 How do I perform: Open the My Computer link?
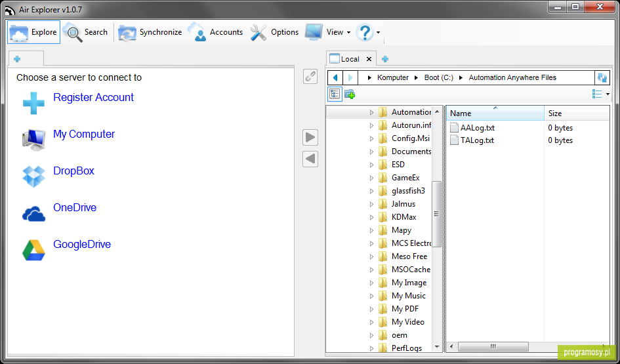[x=84, y=134]
